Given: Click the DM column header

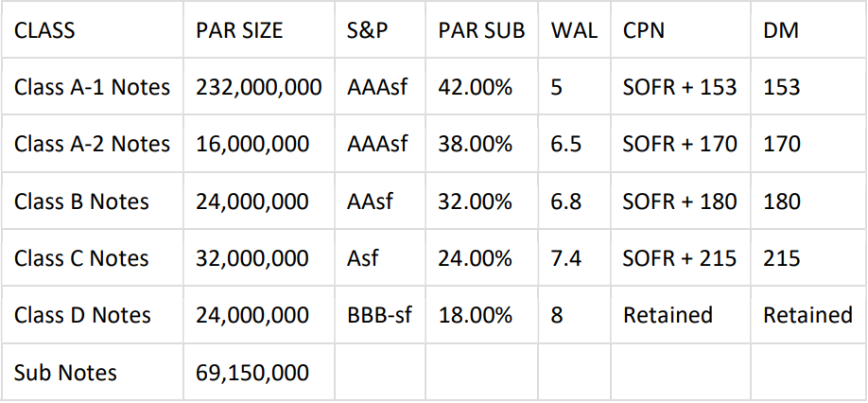Looking at the screenshot, I should (x=780, y=30).
